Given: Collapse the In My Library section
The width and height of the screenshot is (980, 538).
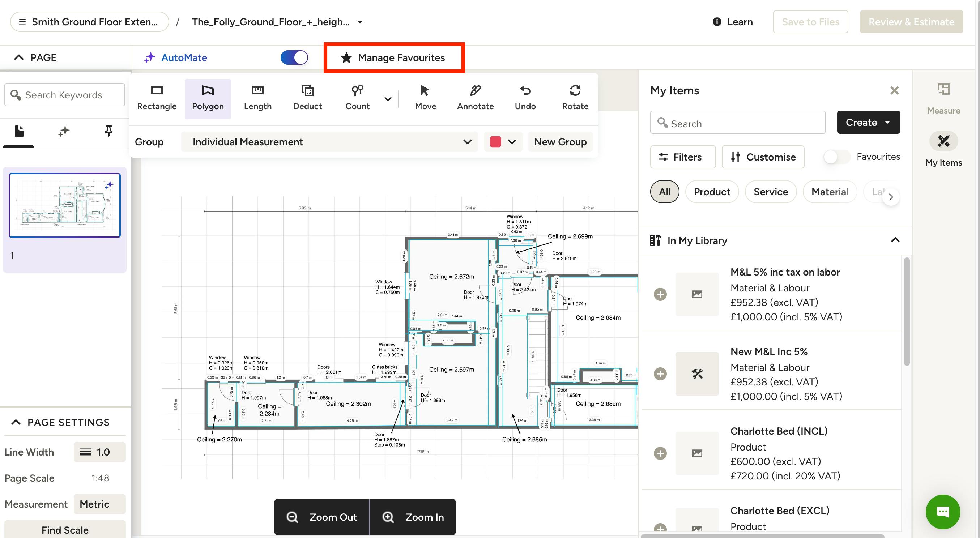Looking at the screenshot, I should (895, 240).
